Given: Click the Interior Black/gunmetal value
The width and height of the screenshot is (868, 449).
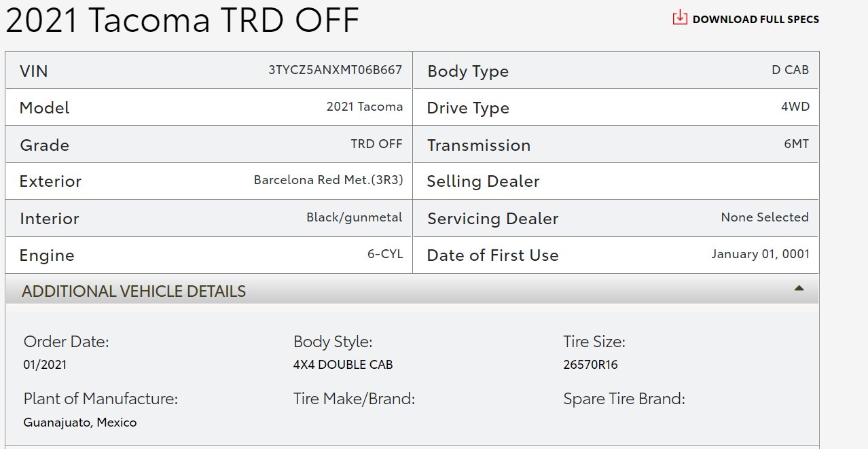Looking at the screenshot, I should (x=354, y=218).
